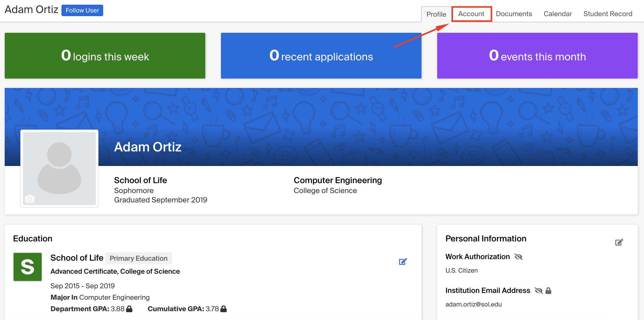Switch to the Documents tab

pos(514,14)
